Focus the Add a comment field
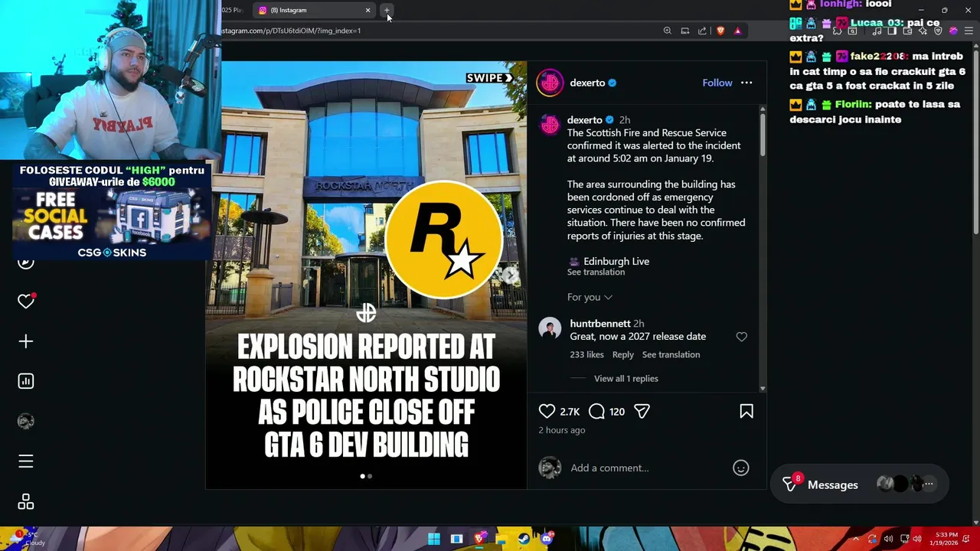This screenshot has height=551, width=980. pos(647,468)
